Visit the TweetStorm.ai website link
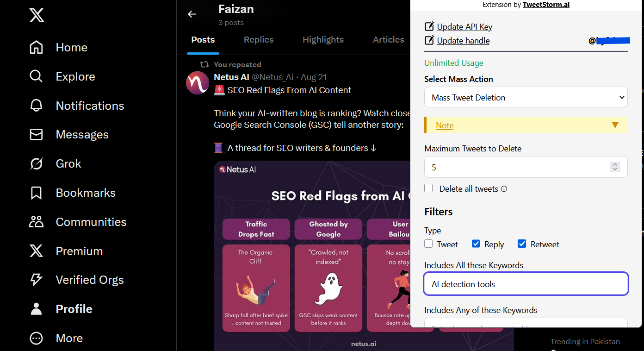 [546, 5]
